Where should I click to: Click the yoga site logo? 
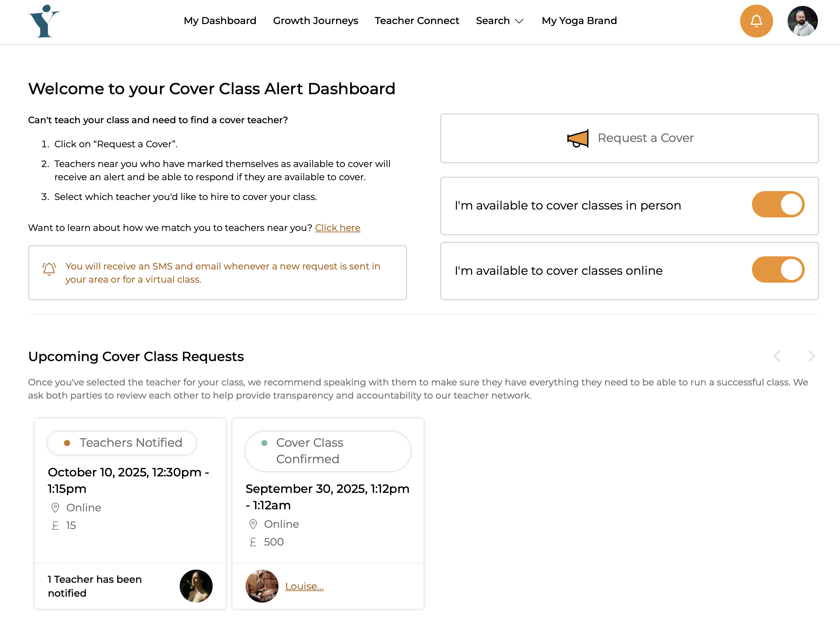pos(44,21)
